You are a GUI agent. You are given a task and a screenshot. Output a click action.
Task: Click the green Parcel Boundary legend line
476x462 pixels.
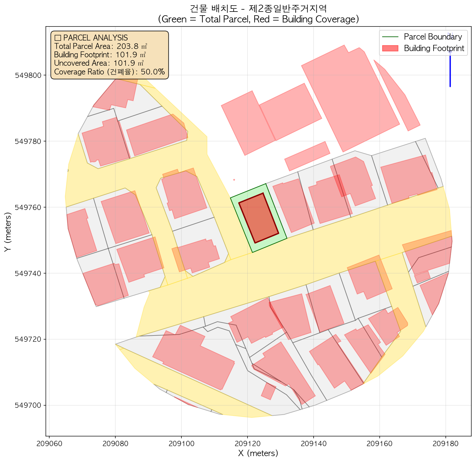point(390,37)
